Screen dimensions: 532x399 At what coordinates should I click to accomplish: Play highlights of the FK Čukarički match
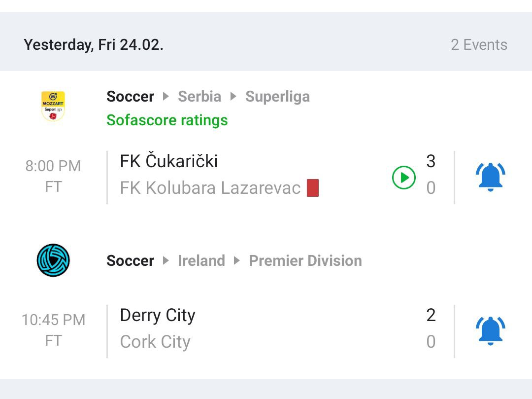(x=404, y=177)
